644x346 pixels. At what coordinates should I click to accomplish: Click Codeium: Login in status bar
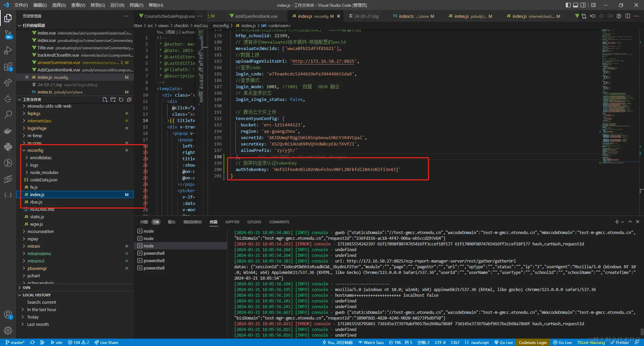(x=532, y=342)
